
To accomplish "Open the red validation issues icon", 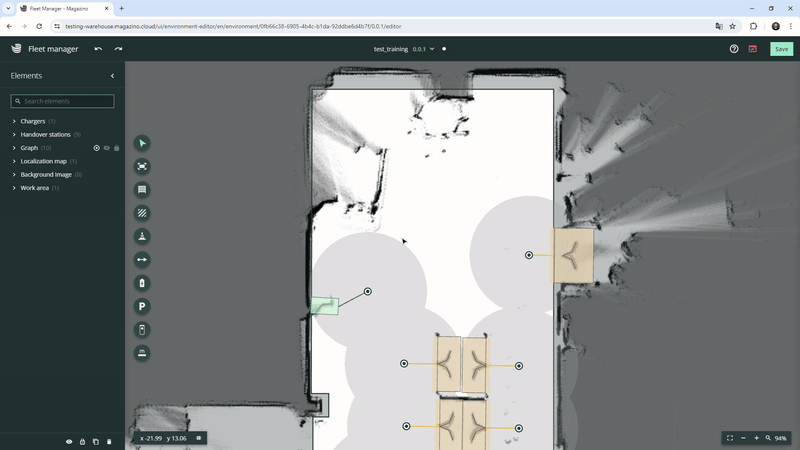I will 753,49.
